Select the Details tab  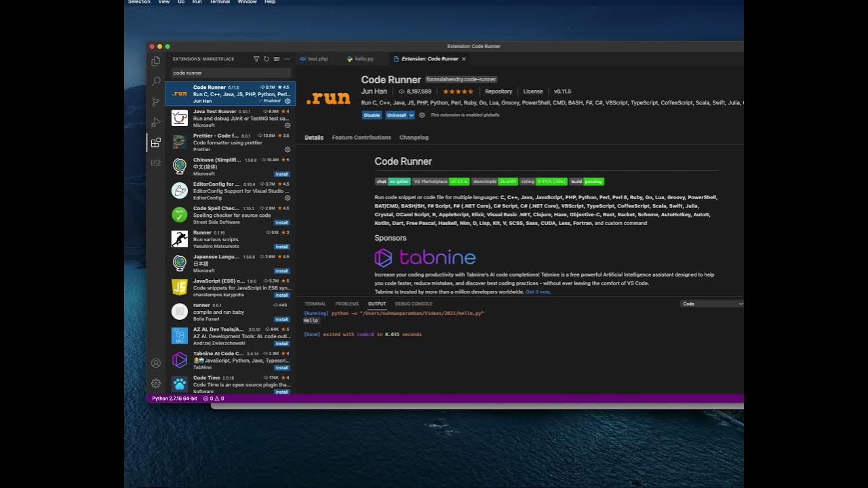click(x=314, y=138)
